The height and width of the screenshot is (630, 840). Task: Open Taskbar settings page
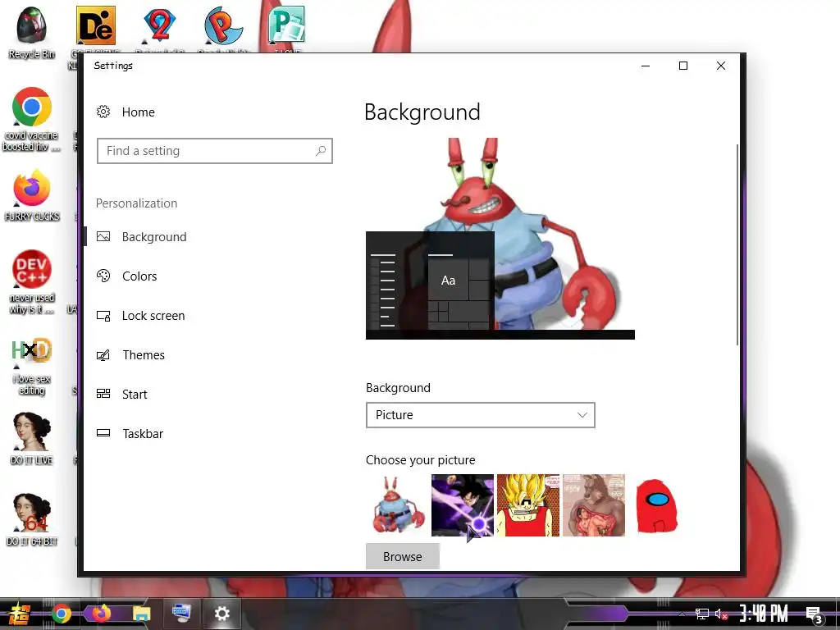[143, 433]
